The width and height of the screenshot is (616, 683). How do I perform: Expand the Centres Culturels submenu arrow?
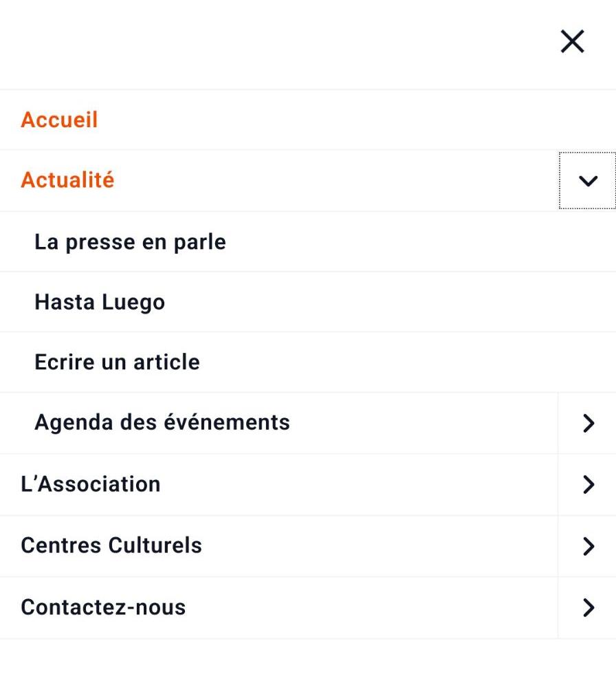(x=587, y=546)
